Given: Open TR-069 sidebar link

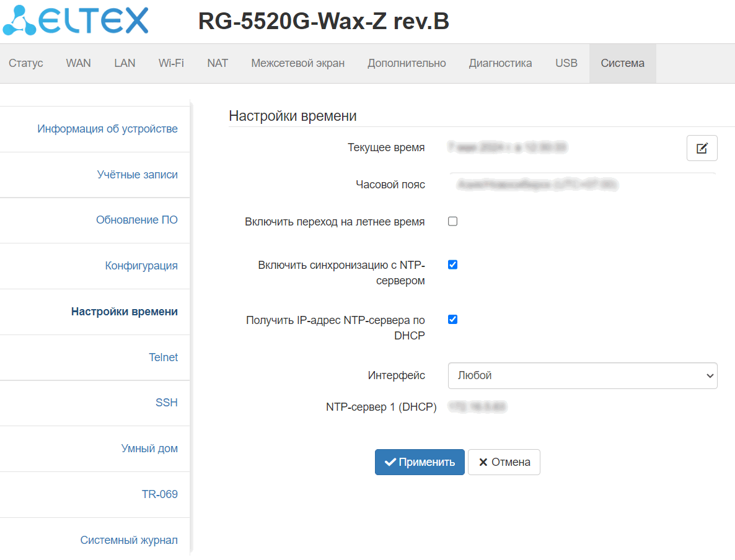Looking at the screenshot, I should tap(159, 494).
